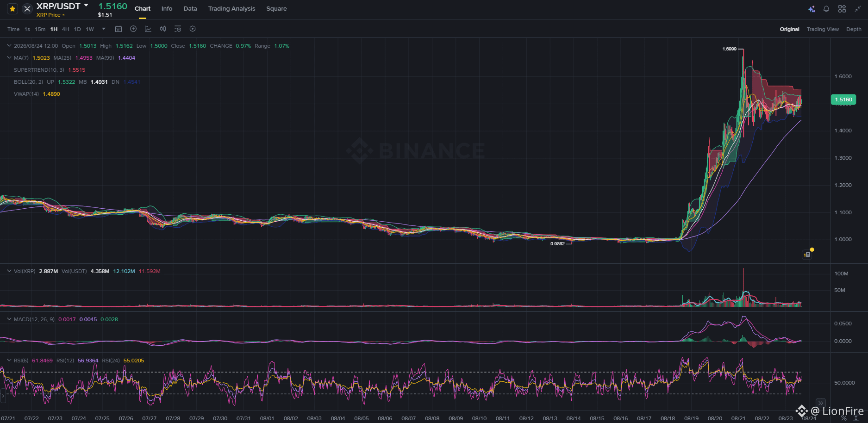Click the Vol(USDT) label
Screen dimensions: 868x423
[74, 271]
